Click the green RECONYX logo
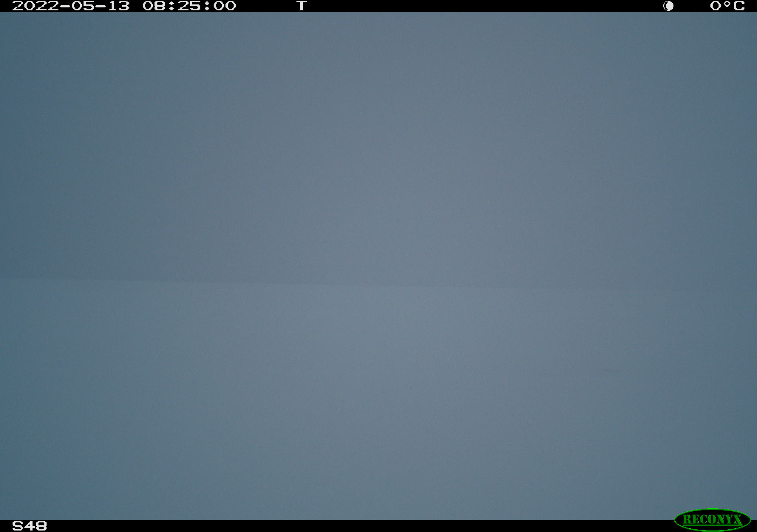The width and height of the screenshot is (757, 532). click(x=712, y=519)
